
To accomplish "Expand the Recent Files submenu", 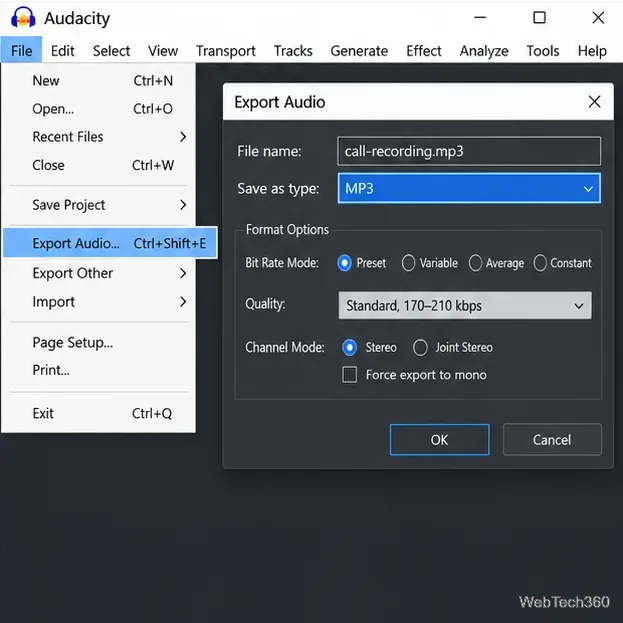I will [x=99, y=137].
